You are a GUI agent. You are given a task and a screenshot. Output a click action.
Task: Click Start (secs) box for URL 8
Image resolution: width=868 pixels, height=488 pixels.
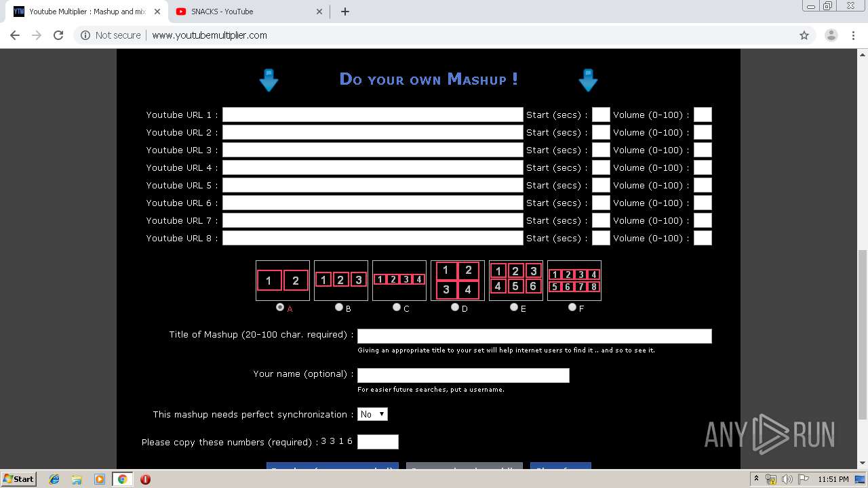tap(601, 238)
